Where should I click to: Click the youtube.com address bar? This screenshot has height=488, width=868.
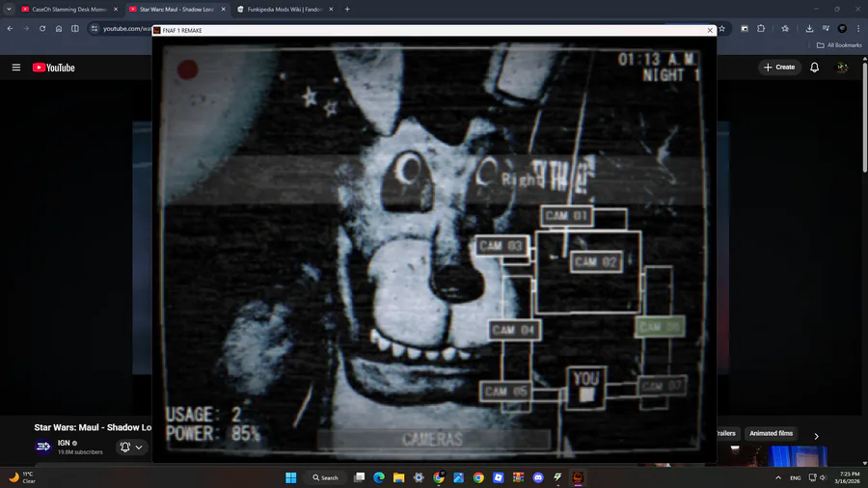click(x=126, y=28)
